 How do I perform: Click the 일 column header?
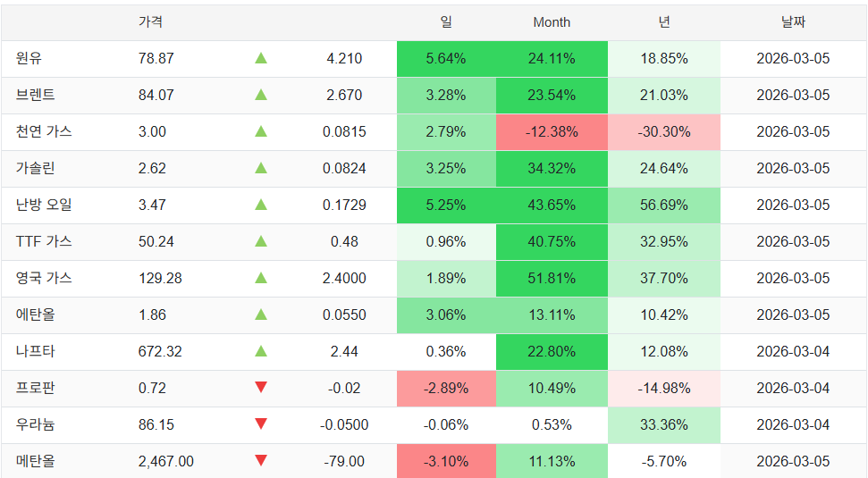click(x=446, y=22)
